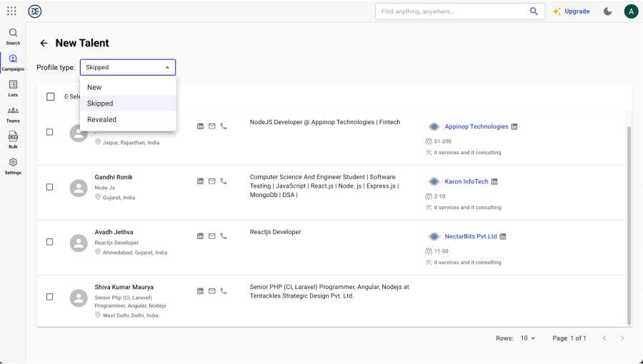The width and height of the screenshot is (643, 364).
Task: Click email icon for Shiva Kumar Maurya
Action: click(x=211, y=291)
